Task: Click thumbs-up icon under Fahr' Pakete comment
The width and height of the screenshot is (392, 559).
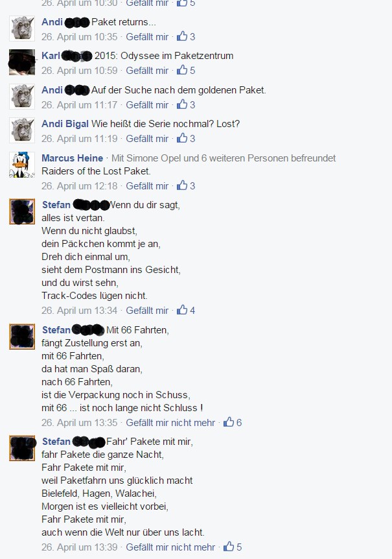Action: click(229, 547)
